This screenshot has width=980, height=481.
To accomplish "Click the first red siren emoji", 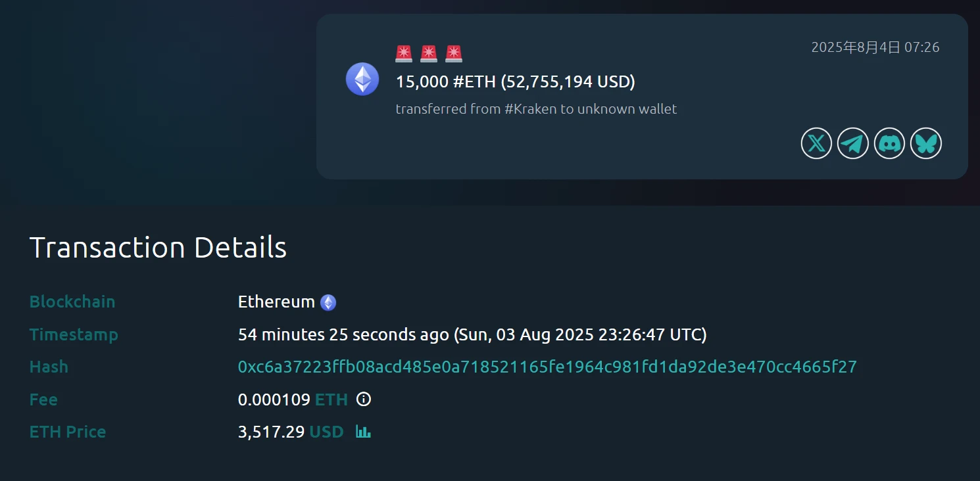I will click(404, 54).
